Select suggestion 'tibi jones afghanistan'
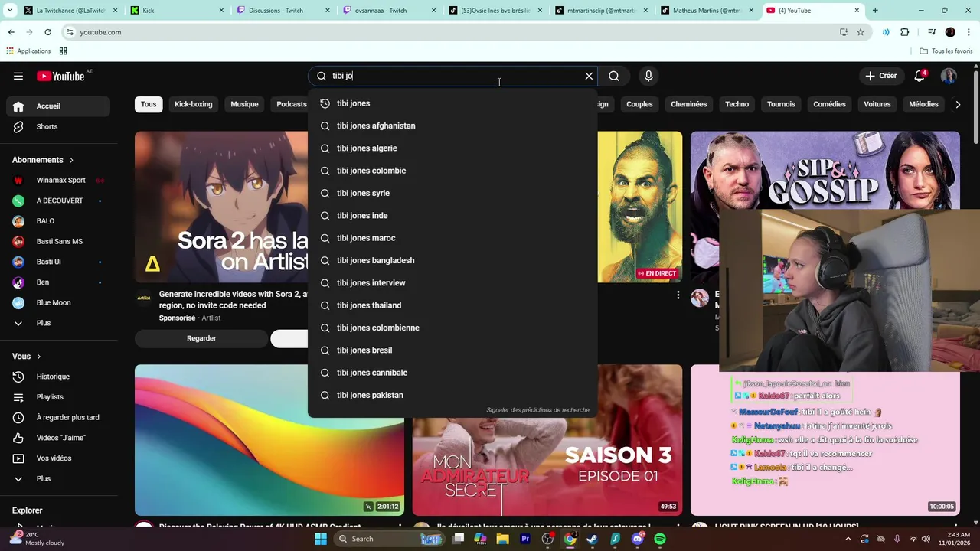 point(452,126)
